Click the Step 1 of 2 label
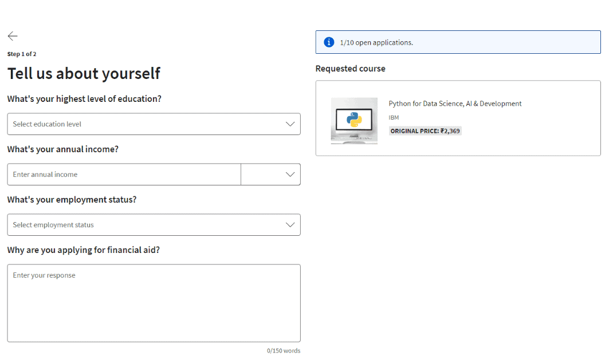The width and height of the screenshot is (605, 364). click(22, 54)
